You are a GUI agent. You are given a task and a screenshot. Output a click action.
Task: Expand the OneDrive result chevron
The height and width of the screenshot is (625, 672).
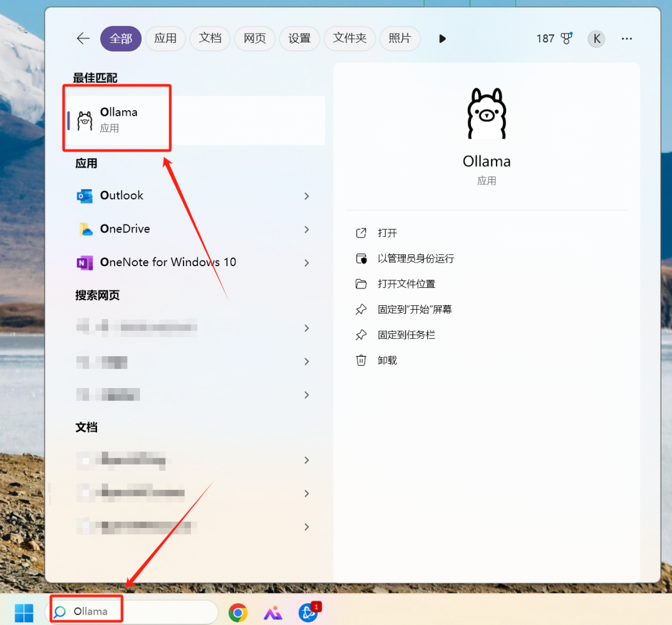[x=306, y=229]
